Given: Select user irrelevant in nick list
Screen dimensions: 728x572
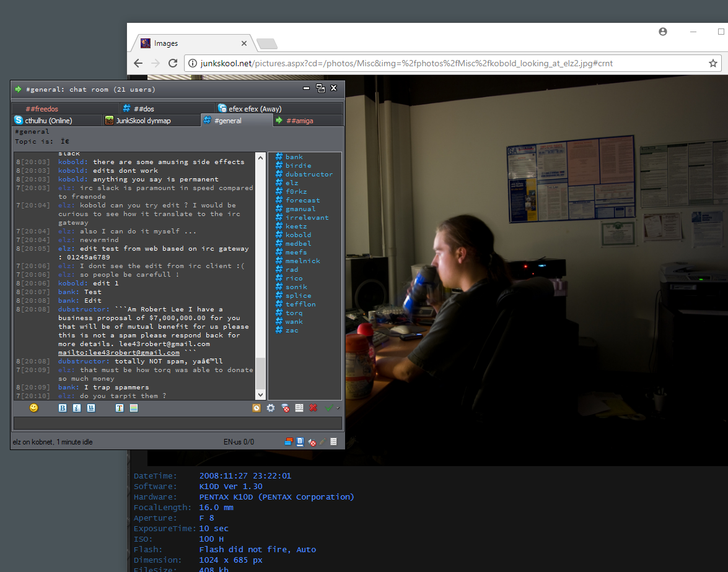Looking at the screenshot, I should [307, 217].
